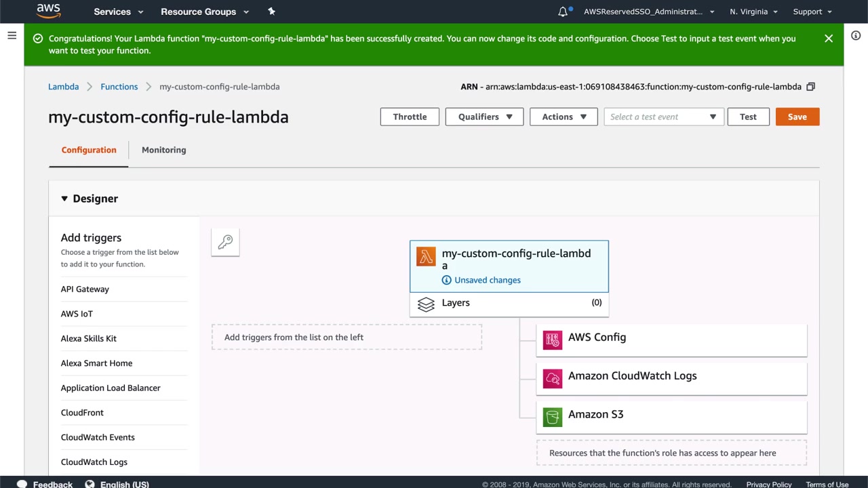Click the Feedback speech bubble icon
This screenshot has height=488, width=868.
[22, 484]
